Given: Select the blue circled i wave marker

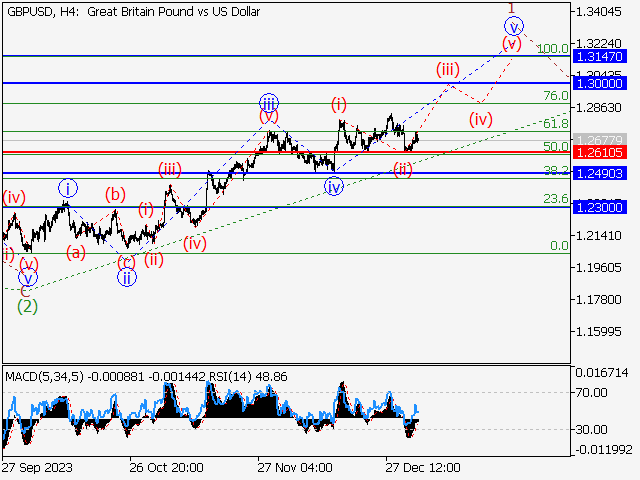Looking at the screenshot, I should (x=68, y=189).
